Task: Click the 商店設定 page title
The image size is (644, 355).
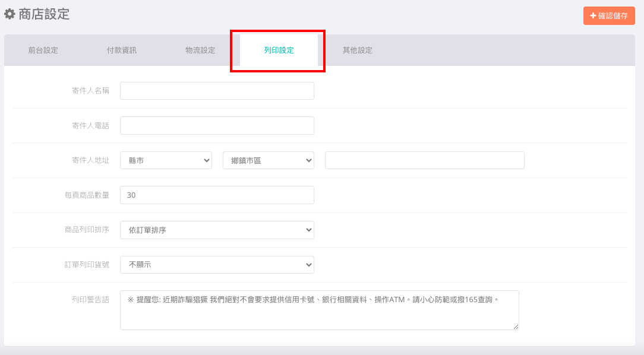Action: [44, 14]
